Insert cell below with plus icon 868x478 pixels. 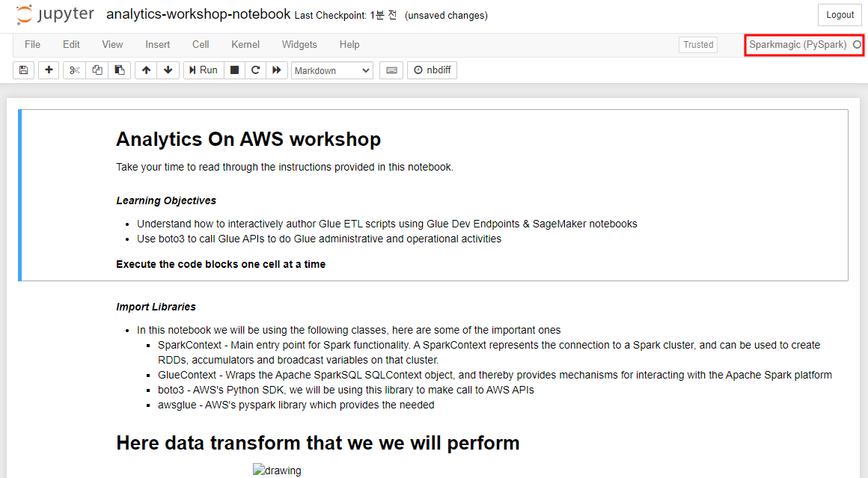click(x=49, y=70)
